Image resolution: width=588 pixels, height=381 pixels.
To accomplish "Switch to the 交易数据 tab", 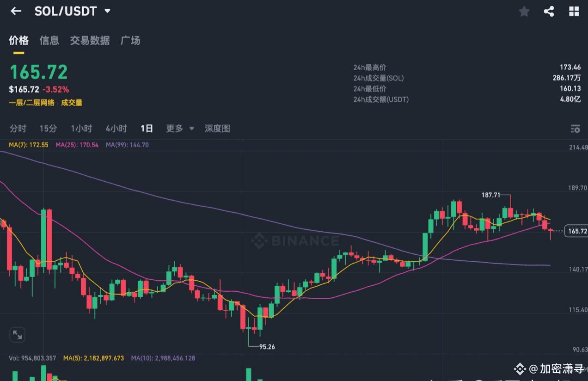I will (90, 41).
